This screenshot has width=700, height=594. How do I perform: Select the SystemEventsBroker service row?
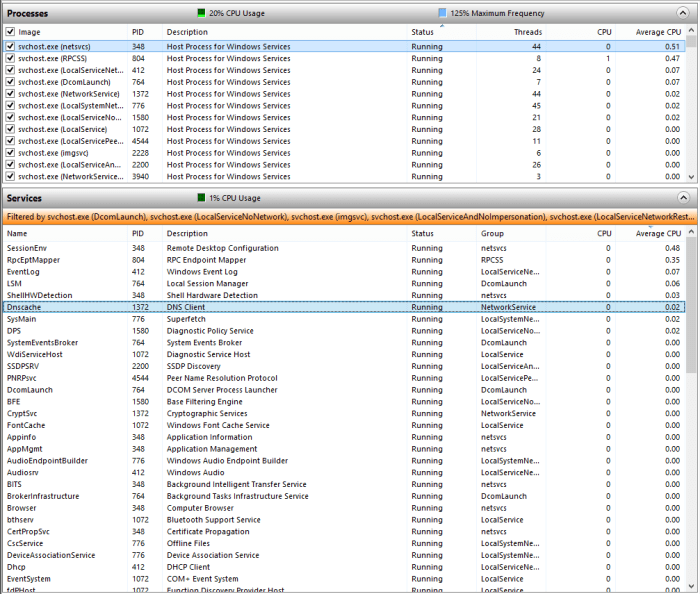[344, 343]
